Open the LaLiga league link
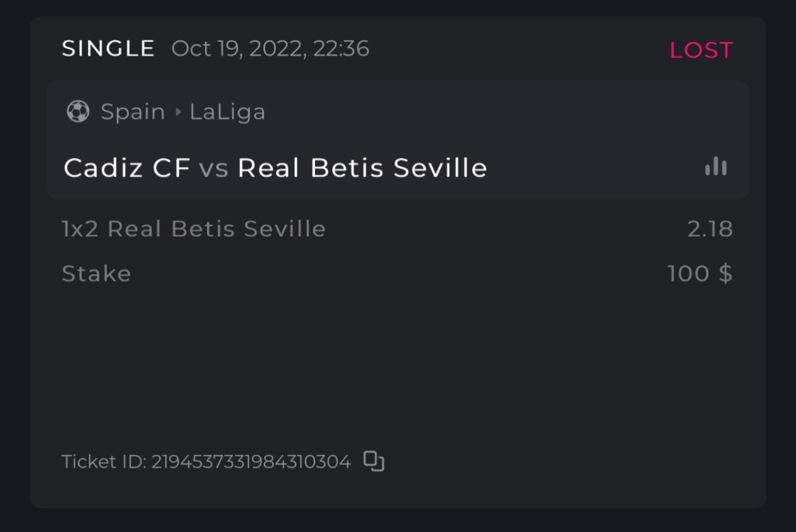The height and width of the screenshot is (532, 796). click(x=228, y=112)
